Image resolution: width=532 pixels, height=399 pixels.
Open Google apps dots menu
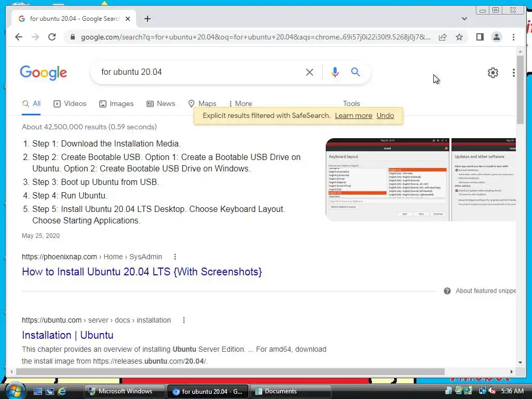[x=514, y=72]
